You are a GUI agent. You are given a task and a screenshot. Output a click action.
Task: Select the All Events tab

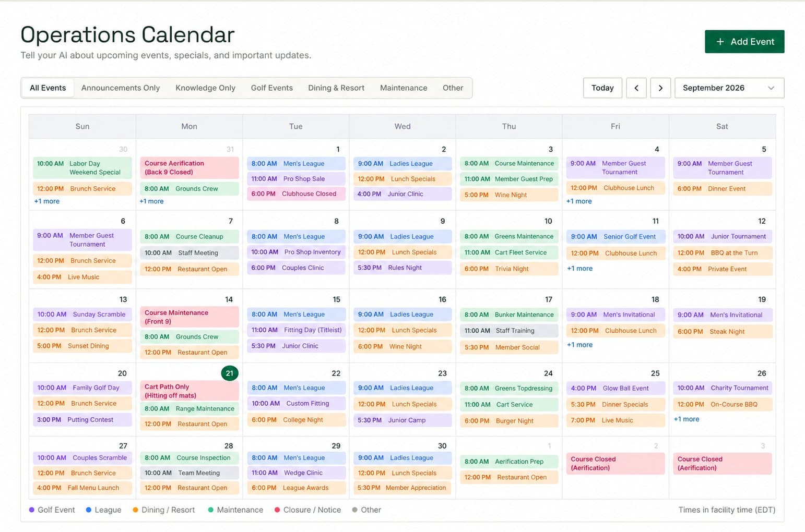[48, 88]
